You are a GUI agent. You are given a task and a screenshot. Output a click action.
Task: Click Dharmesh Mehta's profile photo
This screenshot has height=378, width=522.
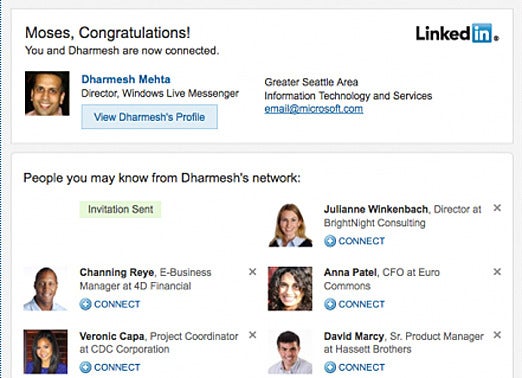click(x=47, y=93)
